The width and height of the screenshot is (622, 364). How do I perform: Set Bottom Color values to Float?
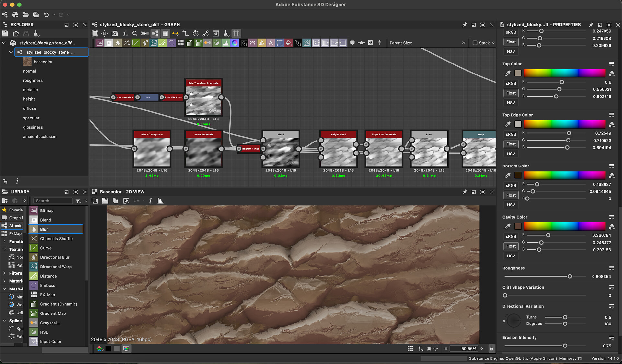pos(511,195)
